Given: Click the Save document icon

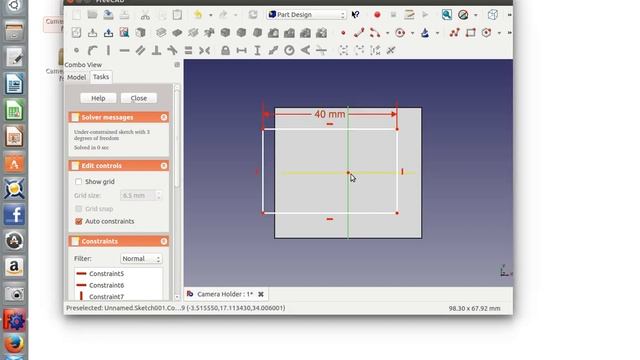Looking at the screenshot, I should coord(108,15).
